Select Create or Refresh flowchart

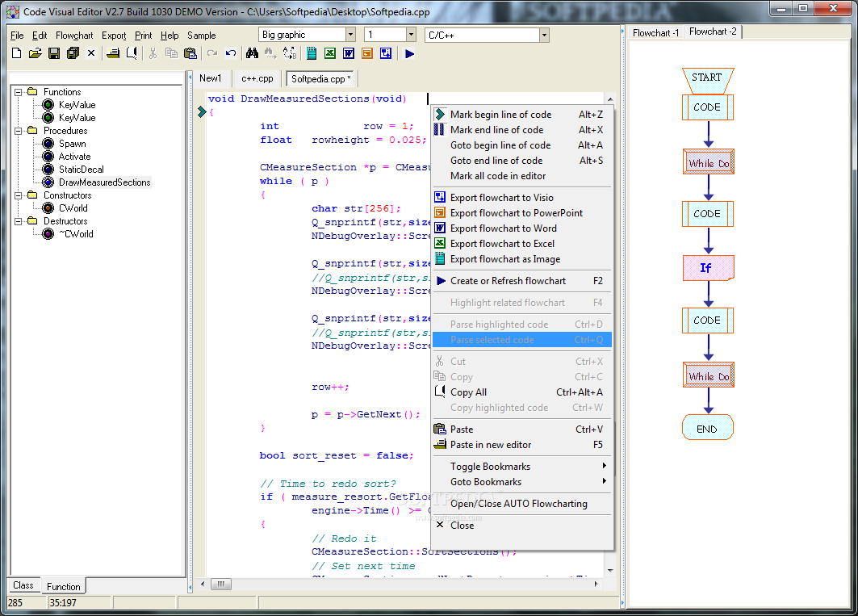pyautogui.click(x=522, y=281)
